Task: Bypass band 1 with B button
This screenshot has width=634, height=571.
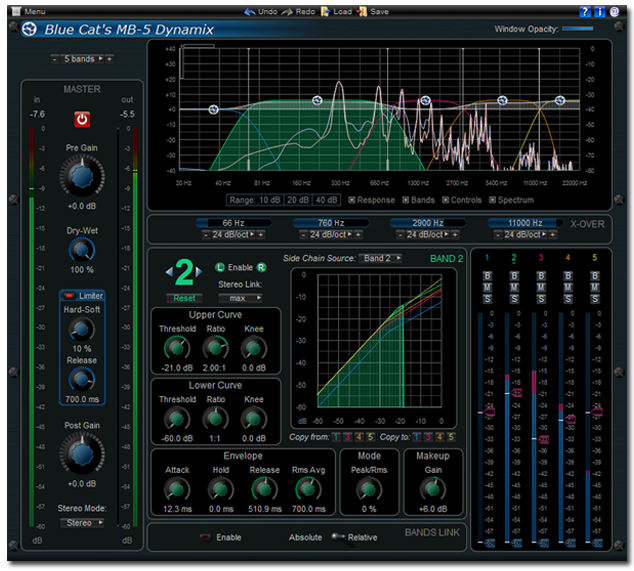Action: [487, 276]
